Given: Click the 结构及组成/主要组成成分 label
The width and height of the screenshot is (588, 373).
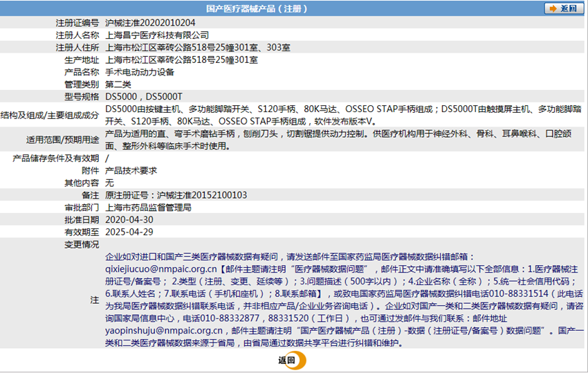Looking at the screenshot, I should coord(50,115).
